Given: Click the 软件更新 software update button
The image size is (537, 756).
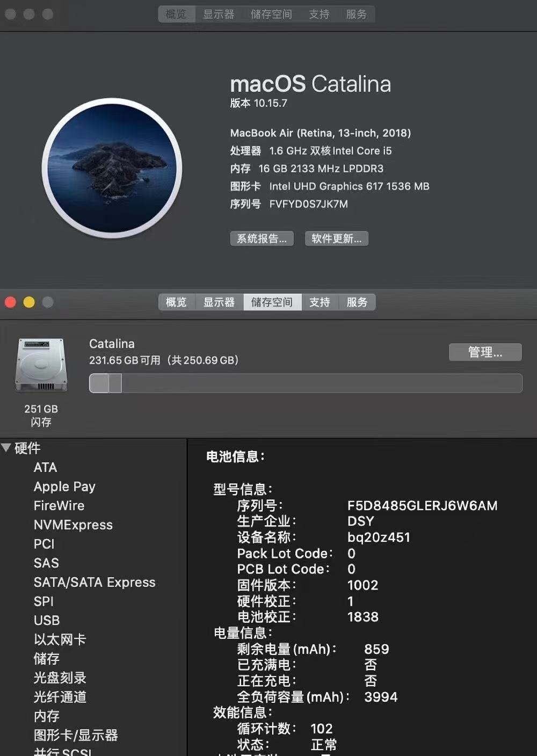Looking at the screenshot, I should [337, 238].
